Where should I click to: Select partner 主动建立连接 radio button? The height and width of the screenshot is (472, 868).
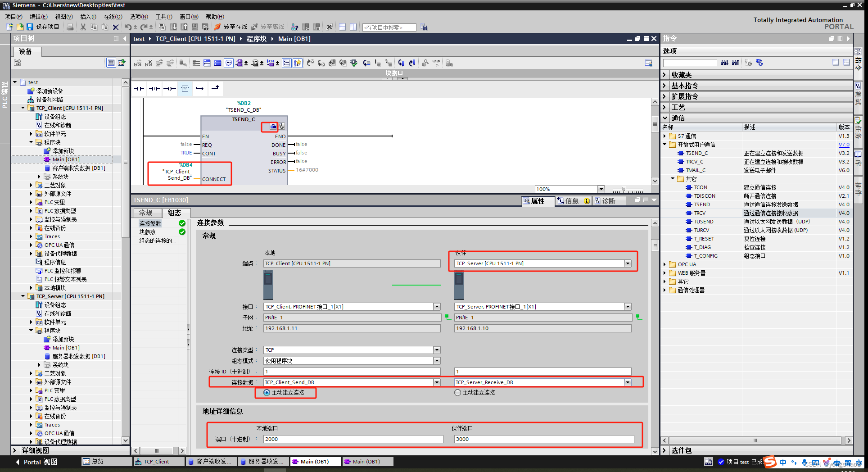458,393
